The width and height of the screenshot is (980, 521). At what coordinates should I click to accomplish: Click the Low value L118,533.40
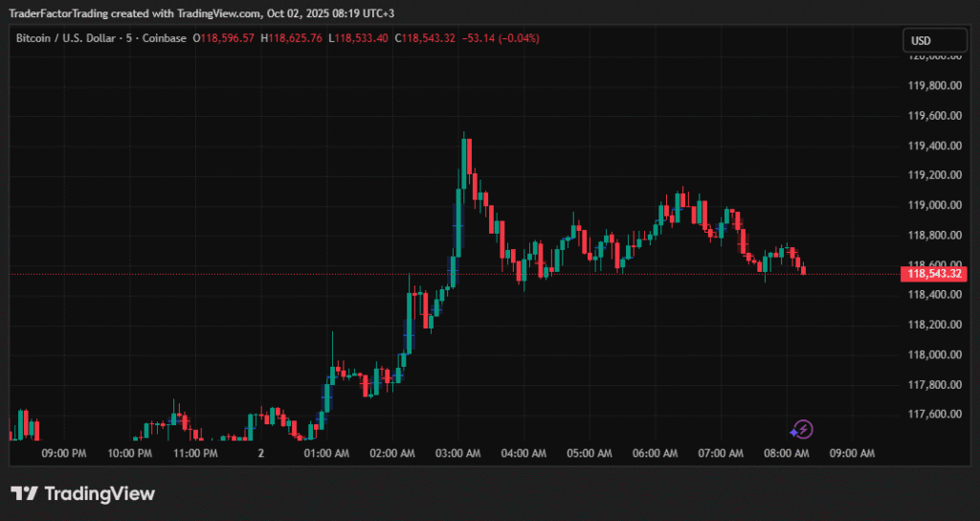358,38
